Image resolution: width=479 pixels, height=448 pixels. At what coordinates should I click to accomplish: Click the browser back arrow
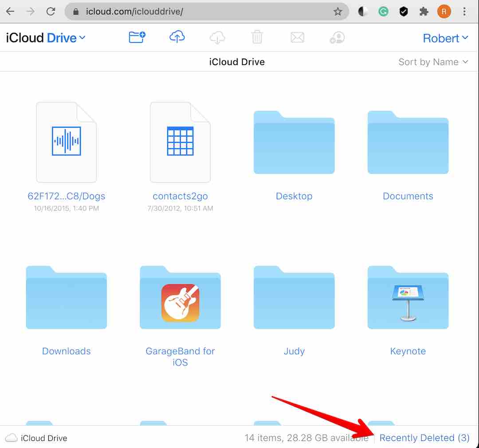click(x=10, y=12)
